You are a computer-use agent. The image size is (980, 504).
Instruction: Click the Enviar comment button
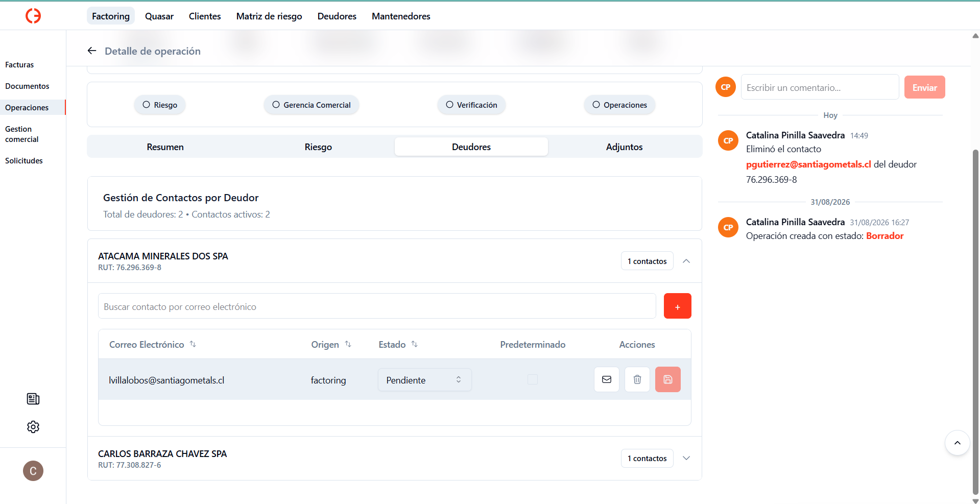[x=924, y=87]
